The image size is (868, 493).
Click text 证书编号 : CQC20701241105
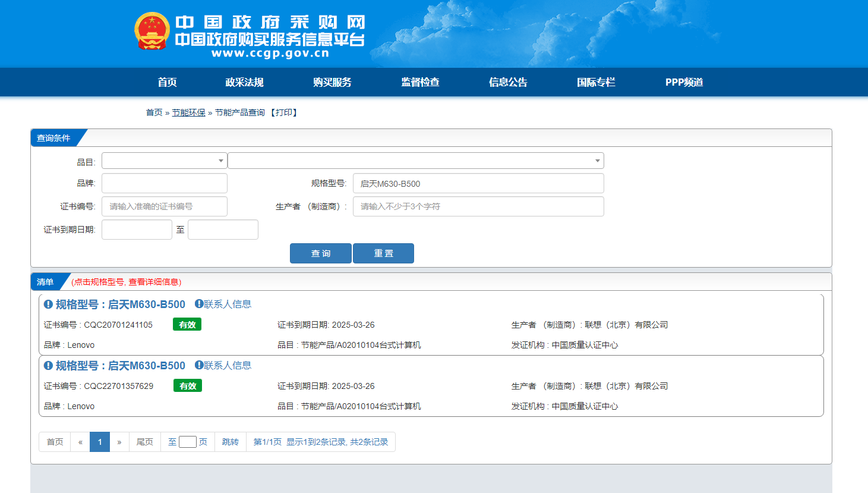[x=98, y=325]
